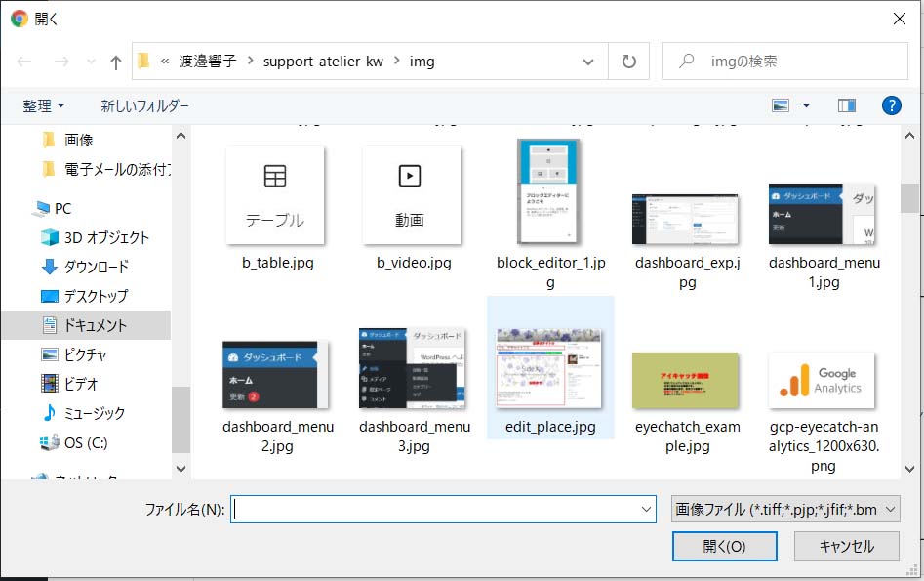Click the キャンセル button
The height and width of the screenshot is (581, 924).
pyautogui.click(x=846, y=546)
